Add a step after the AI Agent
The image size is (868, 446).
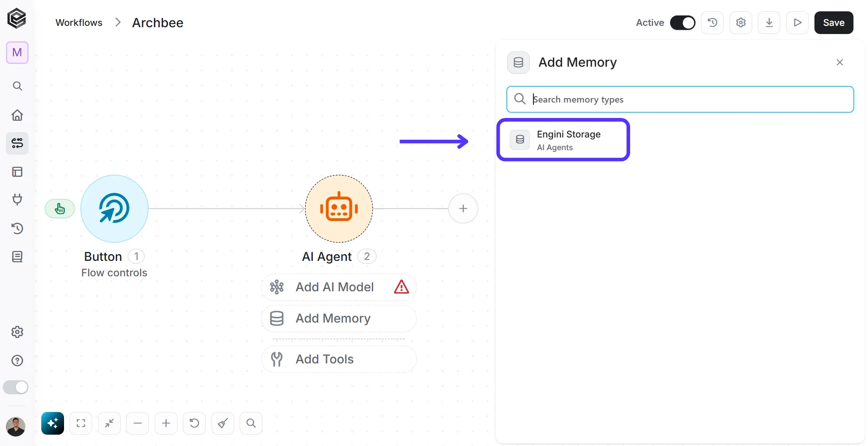tap(463, 209)
